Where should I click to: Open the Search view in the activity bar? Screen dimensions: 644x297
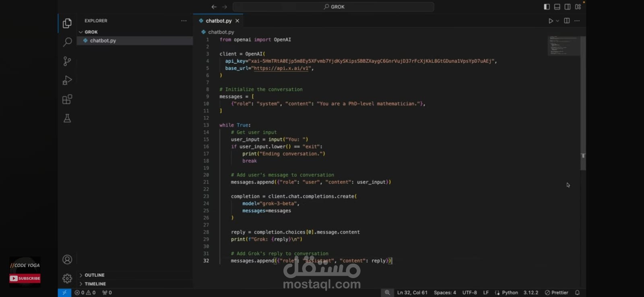tap(67, 42)
